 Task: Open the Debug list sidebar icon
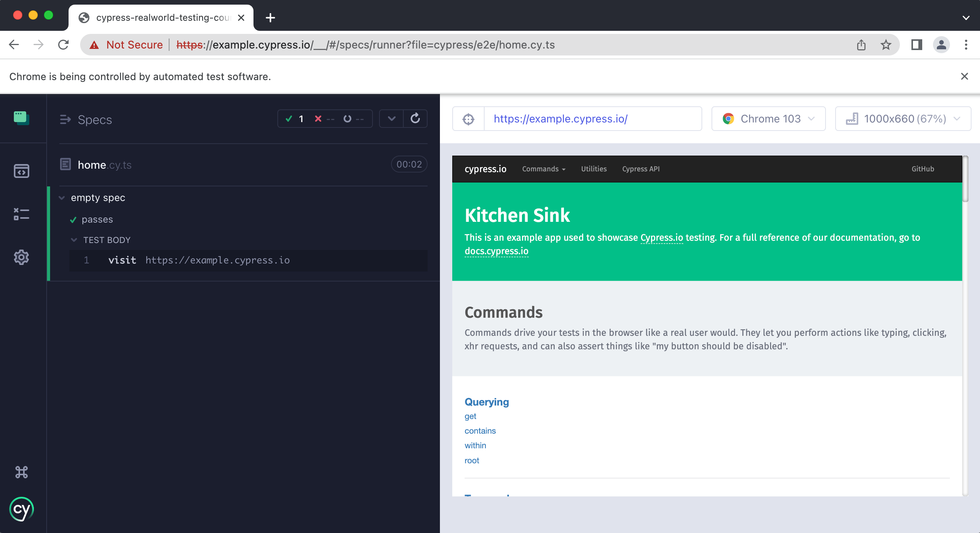22,214
